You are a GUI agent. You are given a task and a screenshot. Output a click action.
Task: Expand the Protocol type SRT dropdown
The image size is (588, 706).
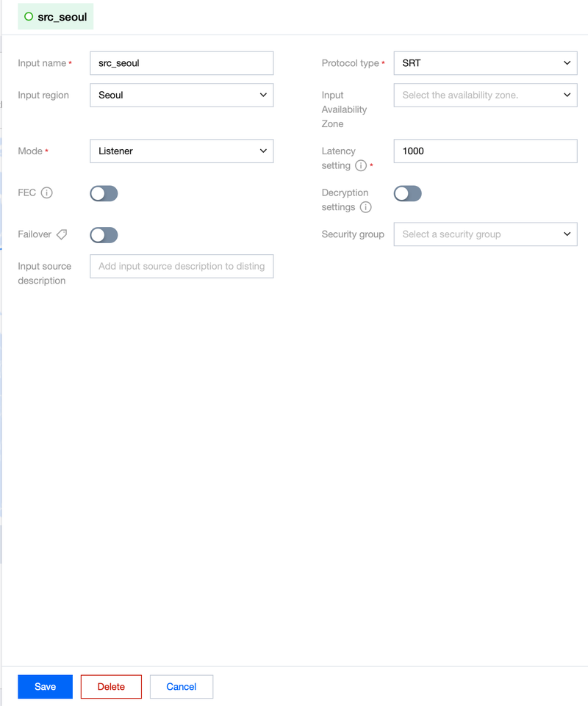point(485,63)
